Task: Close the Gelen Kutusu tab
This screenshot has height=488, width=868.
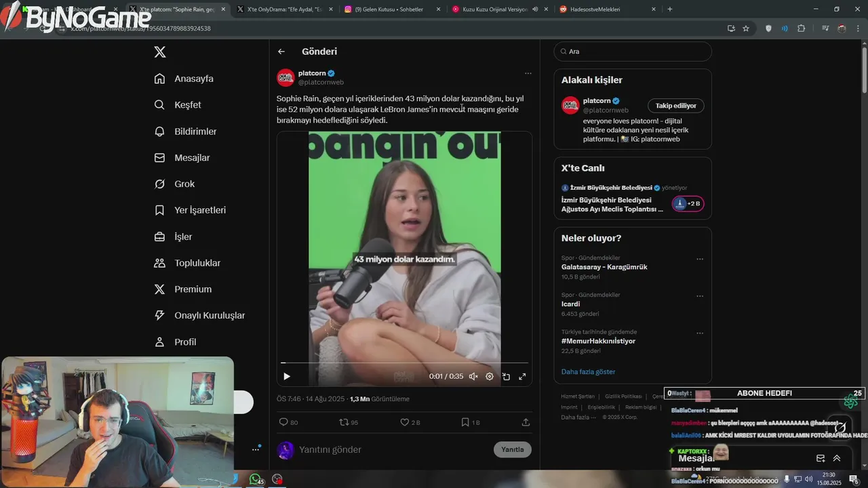Action: (438, 9)
